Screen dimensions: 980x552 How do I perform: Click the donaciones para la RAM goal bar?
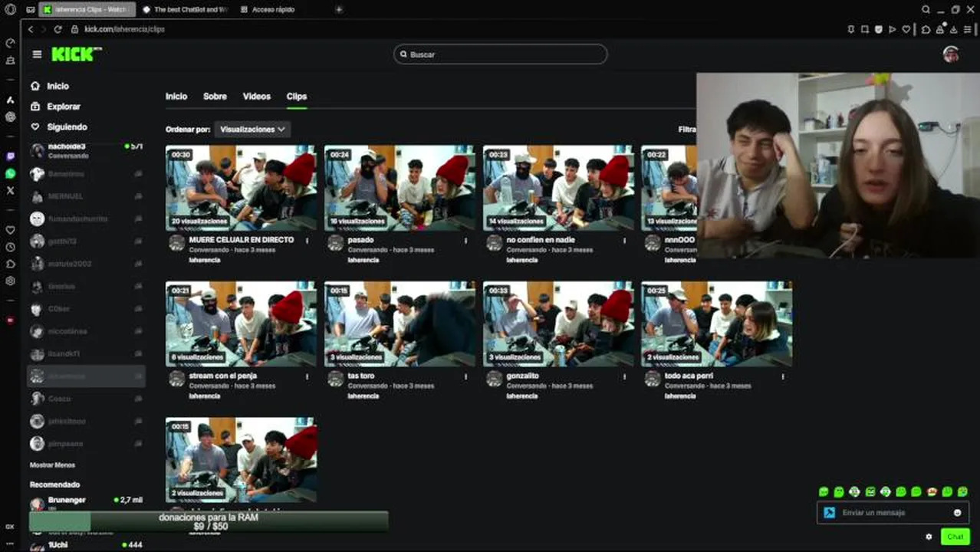(209, 522)
